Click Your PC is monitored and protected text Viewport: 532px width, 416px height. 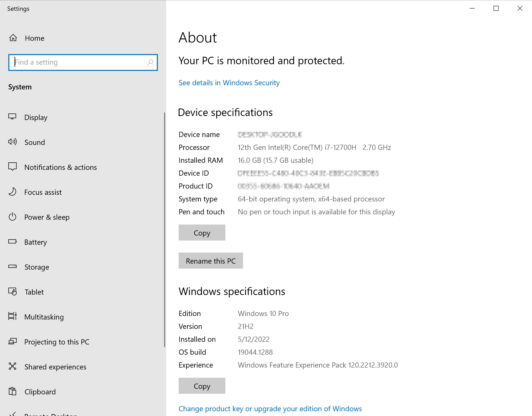[x=262, y=61]
